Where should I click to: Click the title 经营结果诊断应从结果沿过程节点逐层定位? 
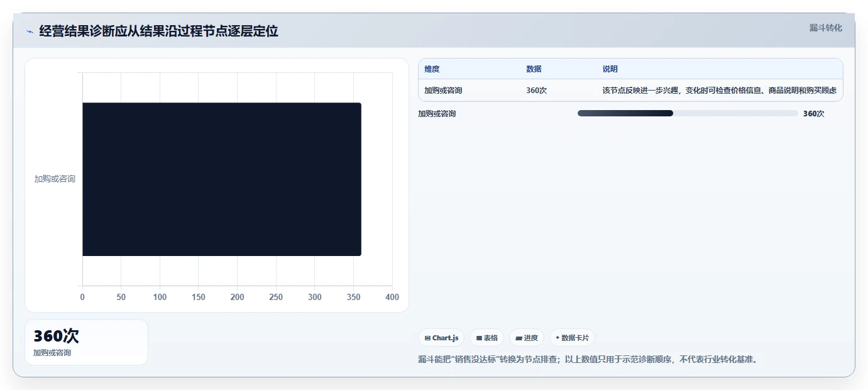click(x=158, y=31)
